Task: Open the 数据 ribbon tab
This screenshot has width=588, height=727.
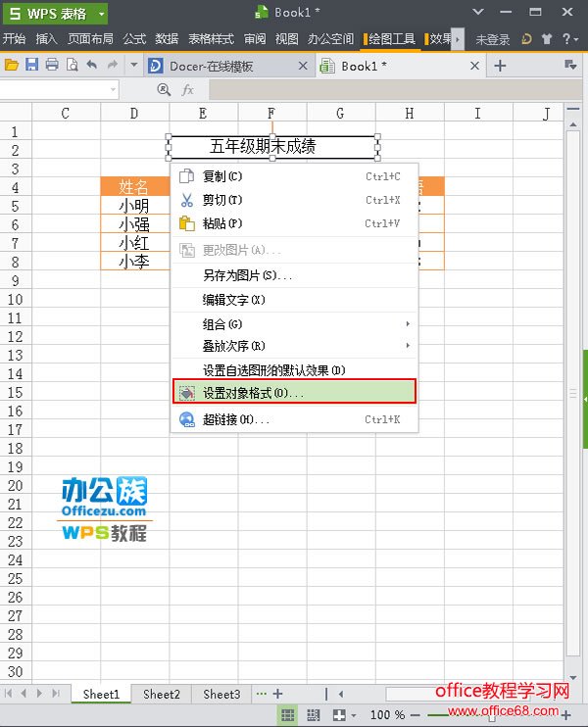Action: point(167,39)
